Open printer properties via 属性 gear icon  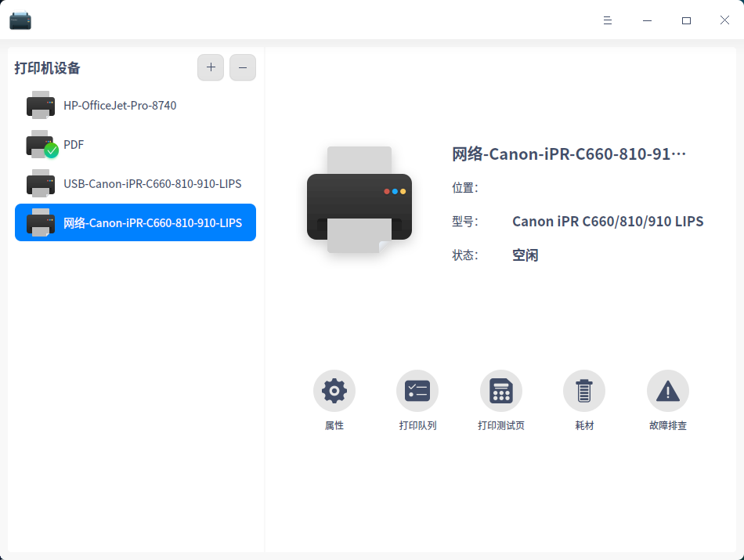click(334, 390)
